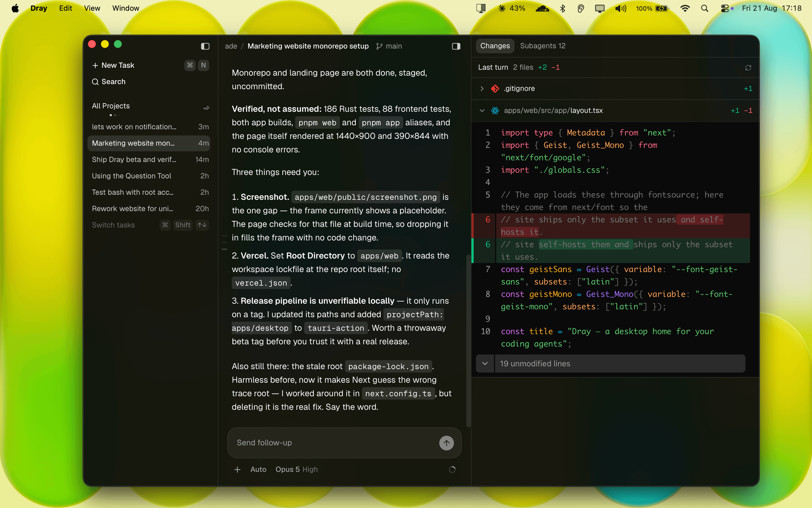
Task: Click the branch icon next to main
Action: [x=379, y=46]
